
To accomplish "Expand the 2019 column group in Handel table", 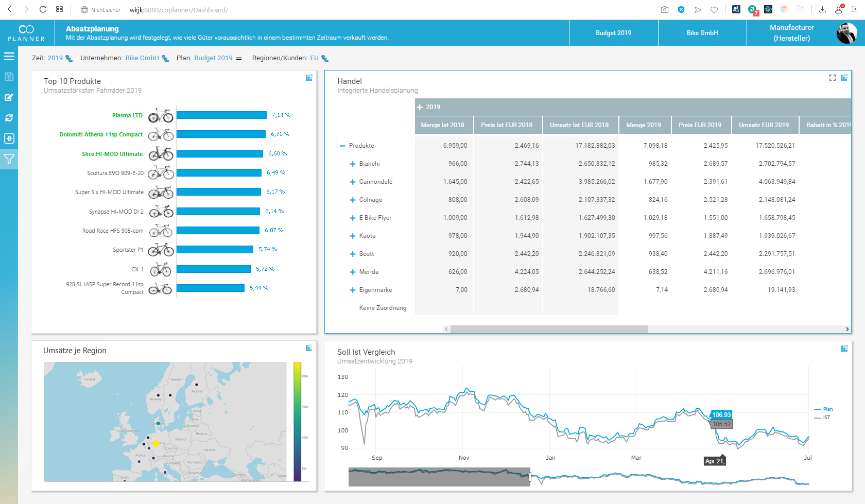I will (419, 107).
